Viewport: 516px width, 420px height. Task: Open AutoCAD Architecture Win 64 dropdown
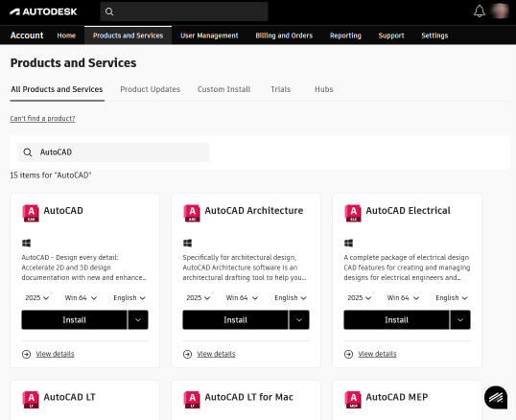point(242,297)
